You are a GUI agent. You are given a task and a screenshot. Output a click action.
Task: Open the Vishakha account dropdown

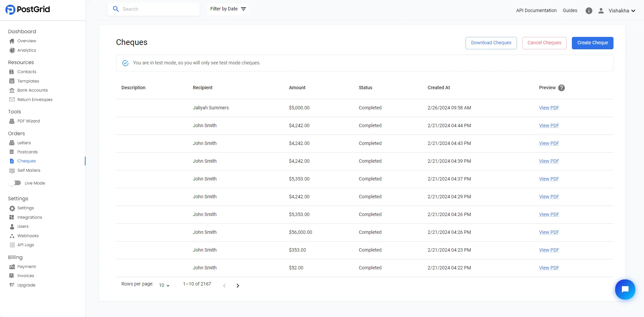pyautogui.click(x=621, y=10)
